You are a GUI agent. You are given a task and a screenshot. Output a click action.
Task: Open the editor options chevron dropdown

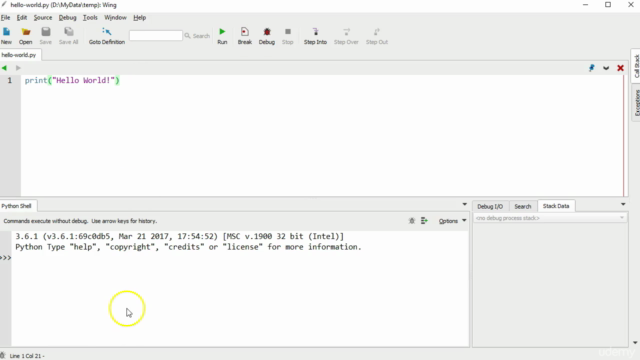(606, 68)
